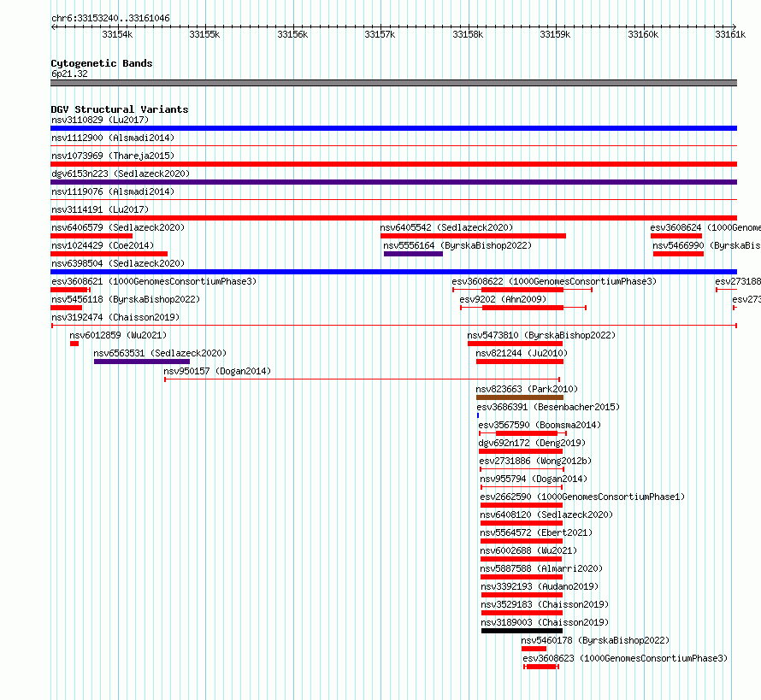Click the Cytogenetic Bands track title

click(102, 63)
